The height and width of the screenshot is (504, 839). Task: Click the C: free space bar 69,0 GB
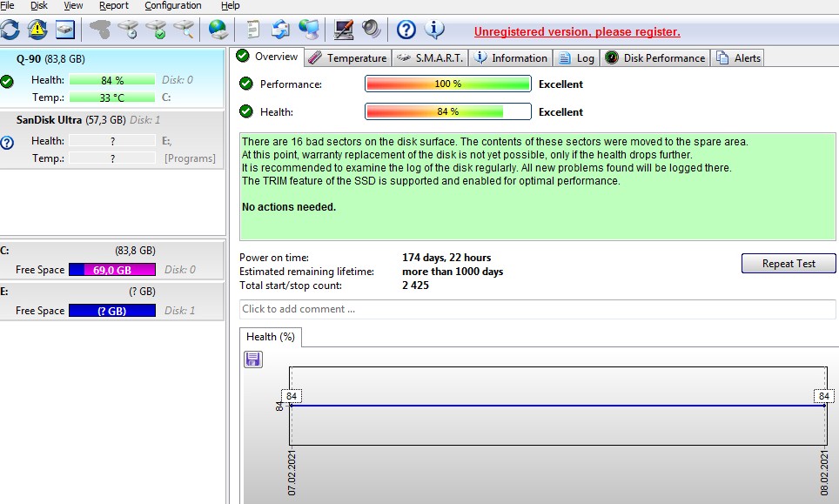[x=112, y=270]
